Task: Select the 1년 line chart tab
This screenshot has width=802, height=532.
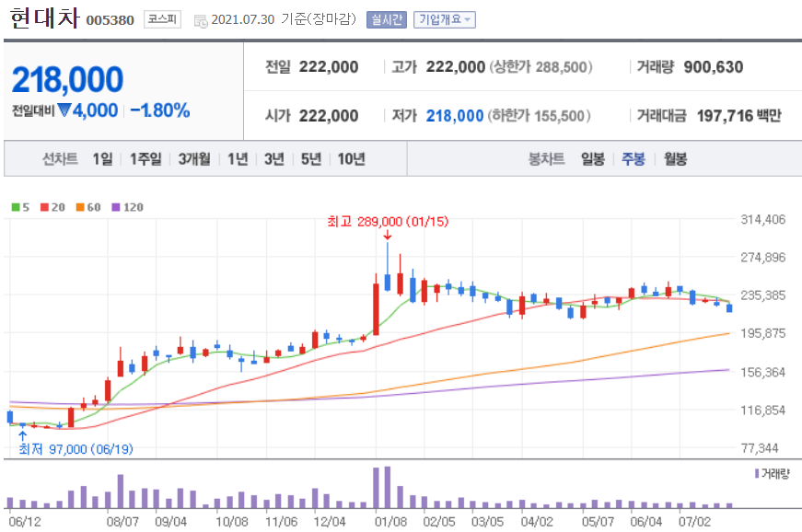Action: 238,159
